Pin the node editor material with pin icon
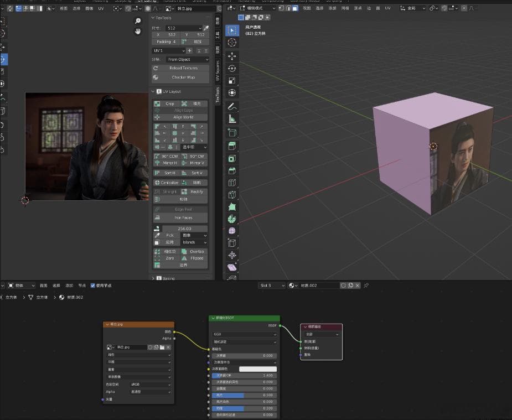Viewport: 512px width, 420px height. [366, 286]
